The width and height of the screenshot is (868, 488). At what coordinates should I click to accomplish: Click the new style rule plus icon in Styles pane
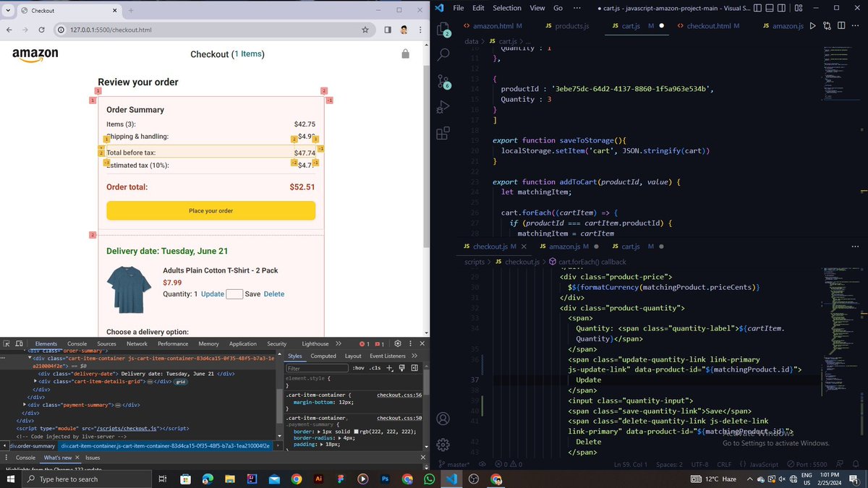(x=390, y=368)
